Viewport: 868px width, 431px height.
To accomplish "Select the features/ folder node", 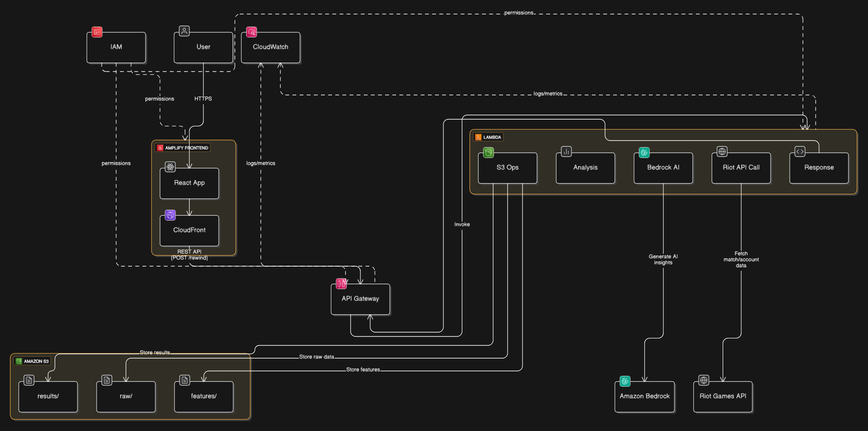I will 204,397.
